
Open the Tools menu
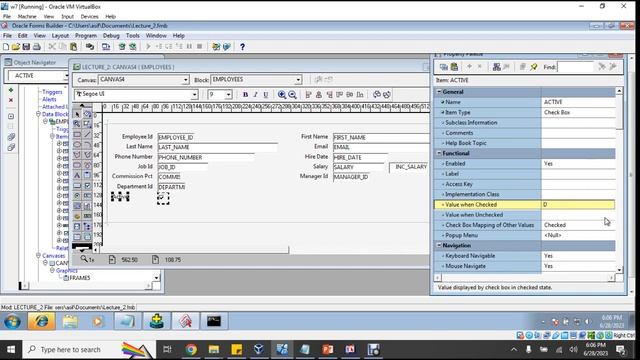pyautogui.click(x=133, y=36)
